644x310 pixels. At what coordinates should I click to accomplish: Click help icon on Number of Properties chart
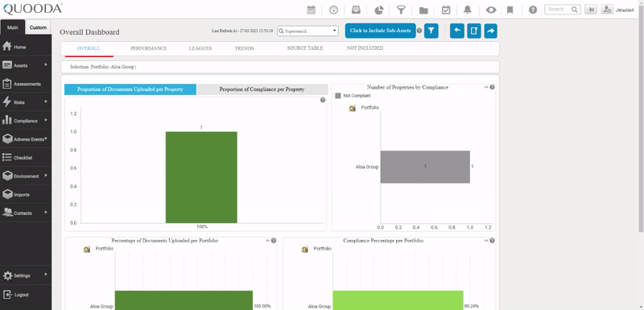tap(492, 87)
